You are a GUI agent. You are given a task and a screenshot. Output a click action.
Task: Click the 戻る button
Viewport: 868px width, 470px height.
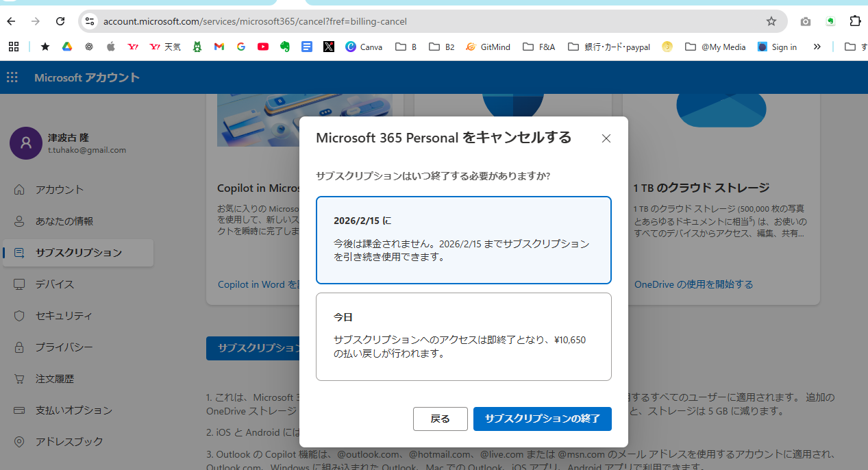click(x=440, y=419)
